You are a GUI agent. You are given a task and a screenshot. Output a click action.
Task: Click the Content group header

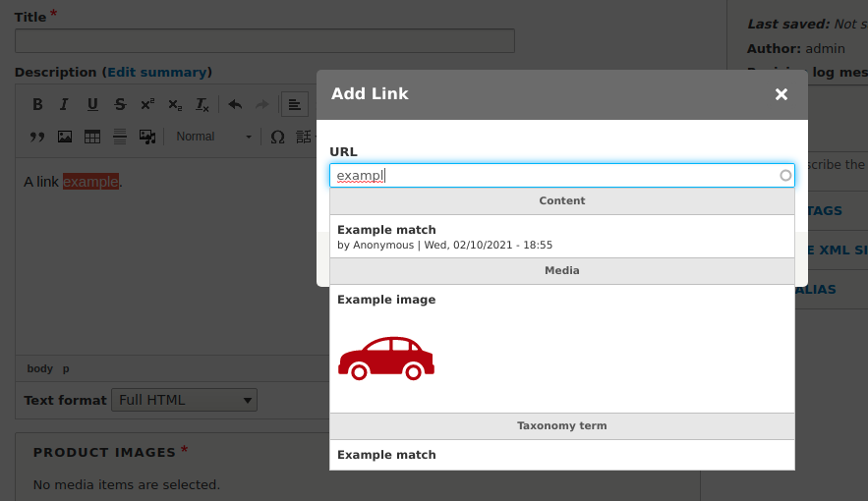tap(562, 200)
